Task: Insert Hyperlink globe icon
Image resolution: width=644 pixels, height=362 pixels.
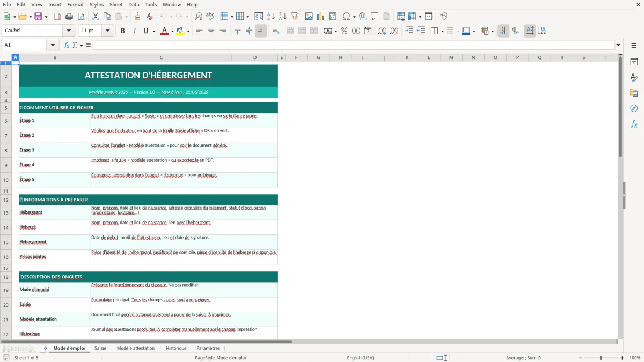Action: (x=363, y=17)
